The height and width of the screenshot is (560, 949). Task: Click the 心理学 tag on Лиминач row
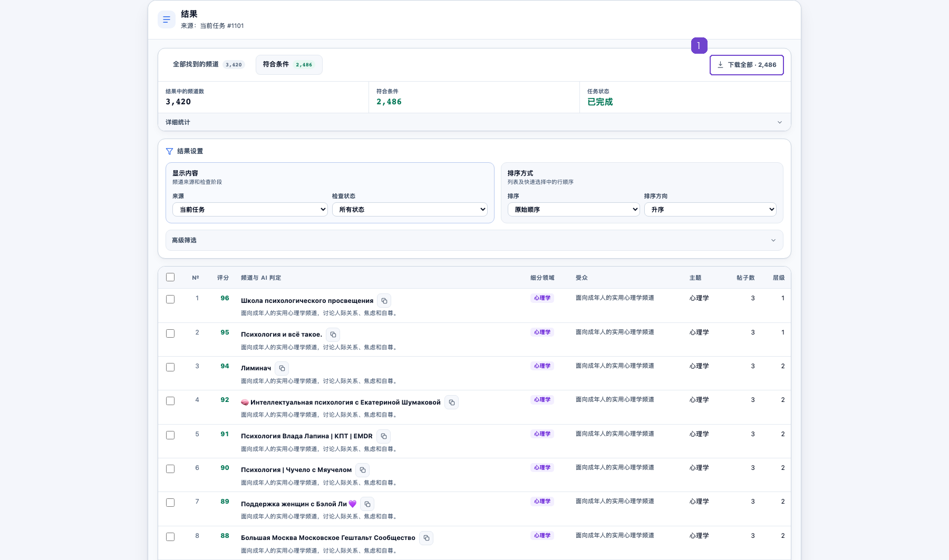(x=542, y=366)
